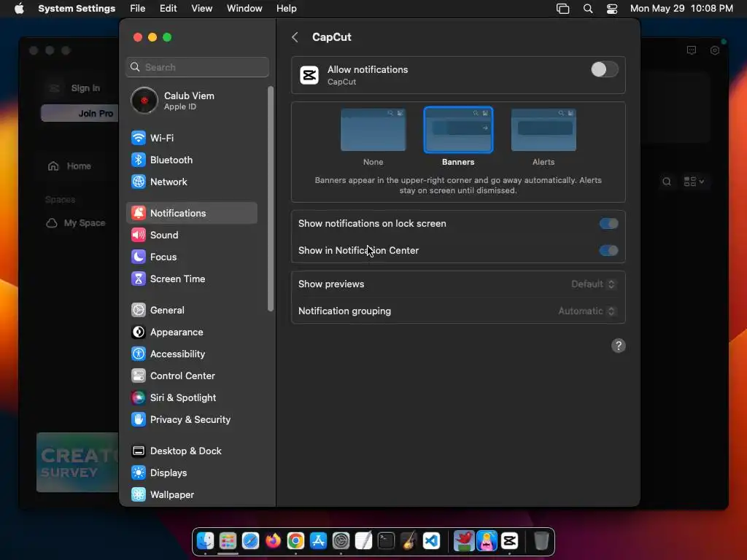The height and width of the screenshot is (560, 747).
Task: Click the Stage Manager menu bar icon
Action: pos(562,9)
